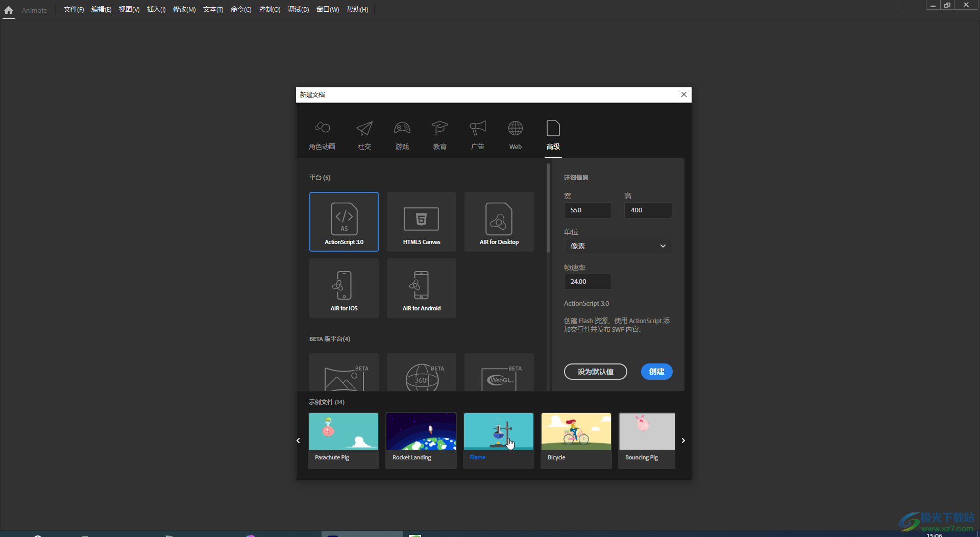Image resolution: width=980 pixels, height=537 pixels.
Task: Open the 窗口(W) menu
Action: coord(328,10)
